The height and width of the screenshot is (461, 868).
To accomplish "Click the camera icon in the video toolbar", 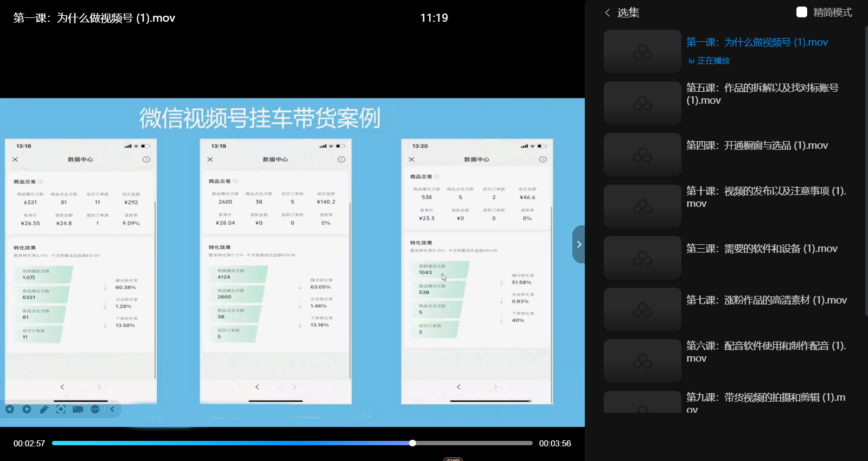I will click(x=78, y=409).
